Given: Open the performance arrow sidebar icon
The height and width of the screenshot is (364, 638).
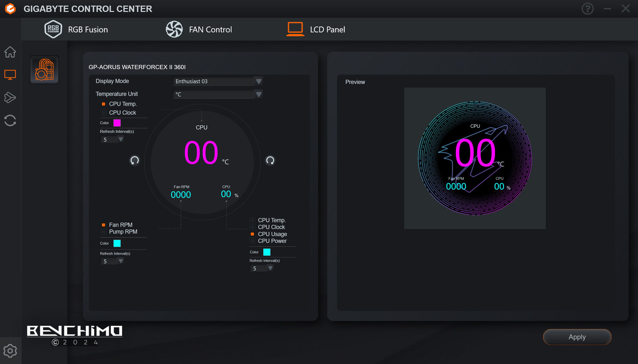Looking at the screenshot, I should (10, 98).
